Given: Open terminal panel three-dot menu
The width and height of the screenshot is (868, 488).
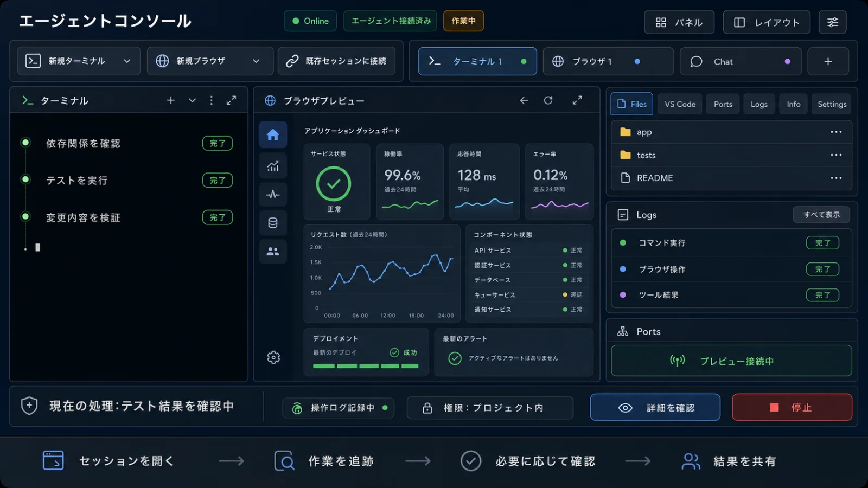Looking at the screenshot, I should 212,100.
